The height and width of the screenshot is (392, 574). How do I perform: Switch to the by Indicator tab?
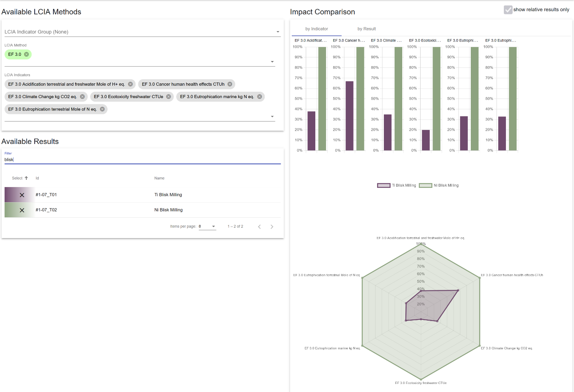tap(316, 29)
